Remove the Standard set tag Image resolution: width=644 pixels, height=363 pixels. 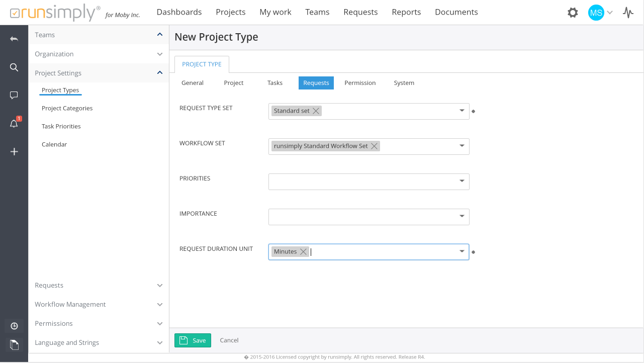pos(316,111)
